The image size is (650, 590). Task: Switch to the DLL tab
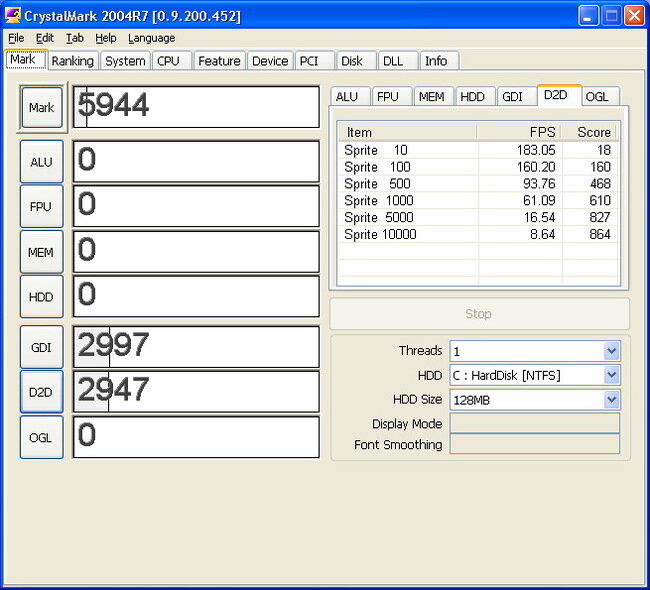(398, 61)
